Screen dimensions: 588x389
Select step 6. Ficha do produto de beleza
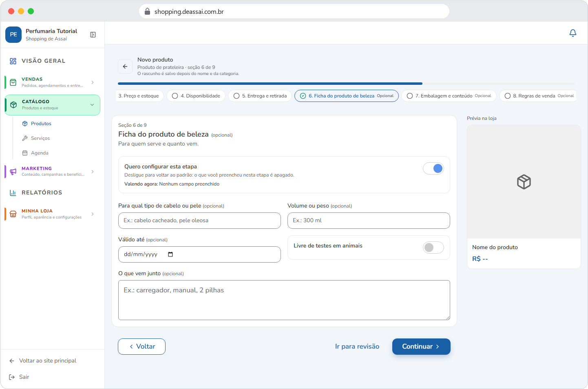point(347,96)
